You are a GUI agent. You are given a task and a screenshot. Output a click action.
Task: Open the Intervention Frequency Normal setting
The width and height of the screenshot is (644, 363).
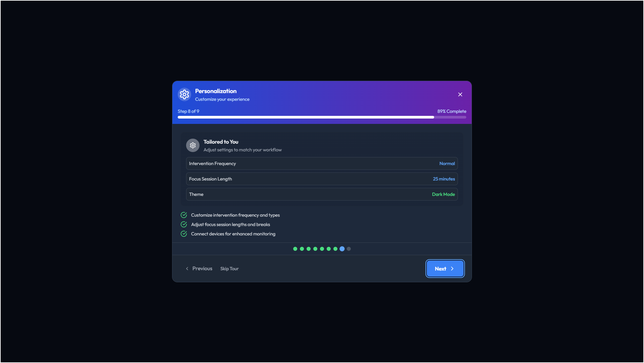[x=447, y=163]
